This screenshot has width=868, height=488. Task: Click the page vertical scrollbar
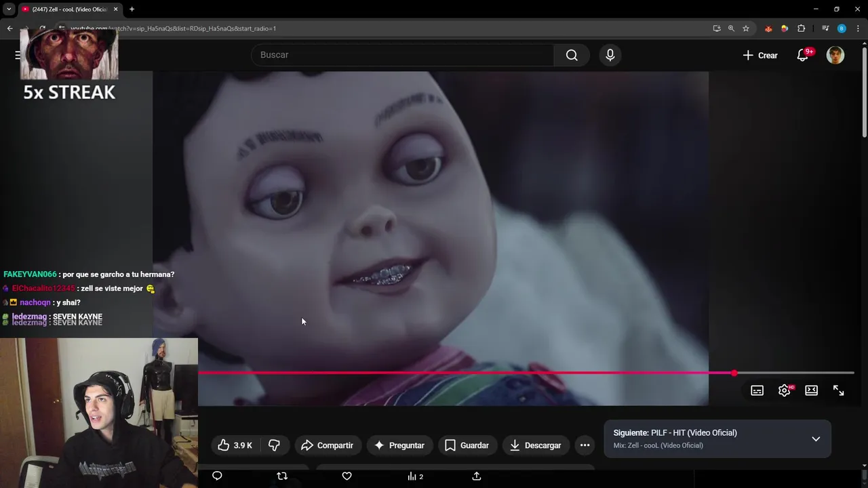(x=864, y=91)
